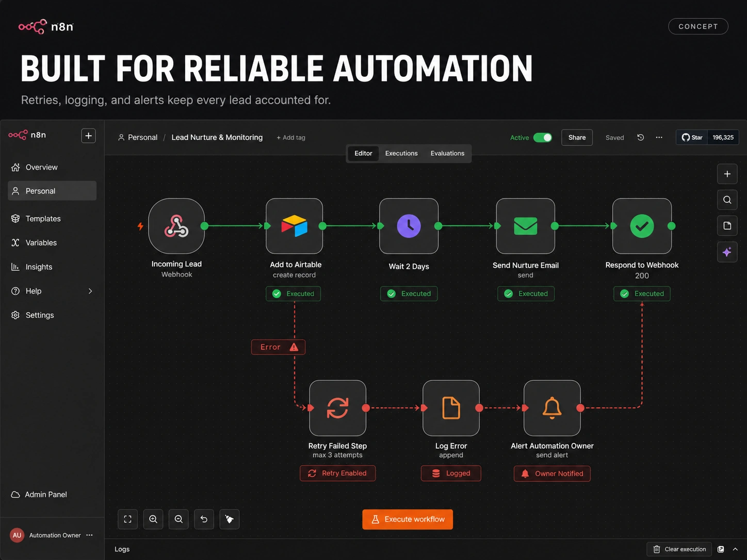Open Overview in the sidebar
The height and width of the screenshot is (560, 747).
point(52,167)
